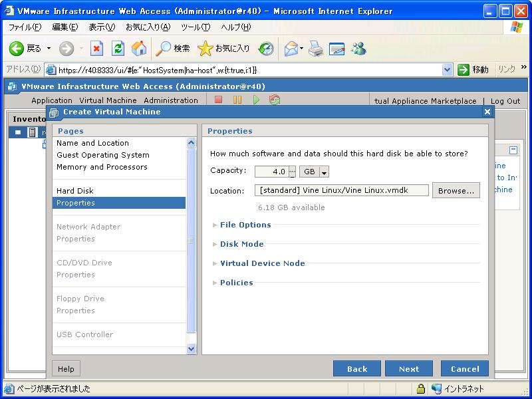The image size is (532, 399).
Task: Open the ヘルプ(H) menu
Action: (236, 27)
